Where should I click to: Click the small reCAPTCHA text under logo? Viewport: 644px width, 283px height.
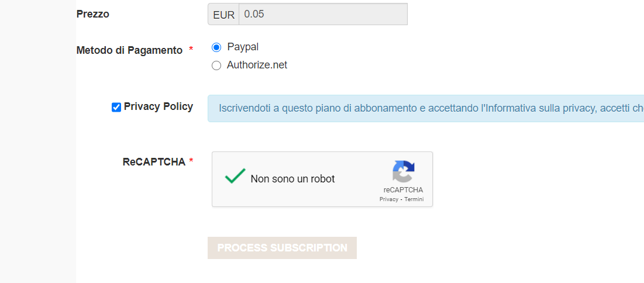(x=404, y=190)
